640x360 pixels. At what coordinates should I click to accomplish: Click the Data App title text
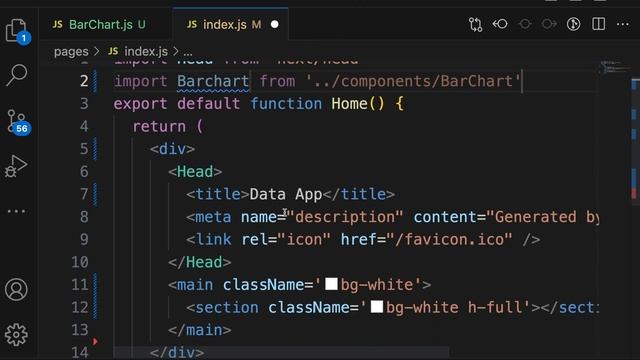pyautogui.click(x=286, y=194)
